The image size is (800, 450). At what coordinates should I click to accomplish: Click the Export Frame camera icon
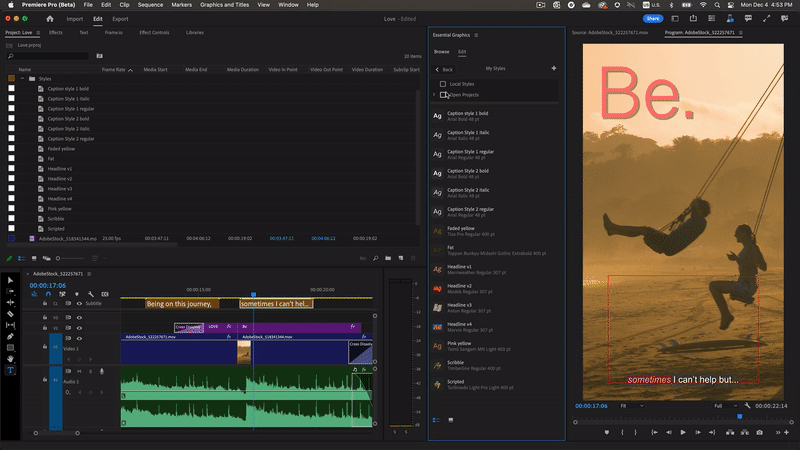759,433
